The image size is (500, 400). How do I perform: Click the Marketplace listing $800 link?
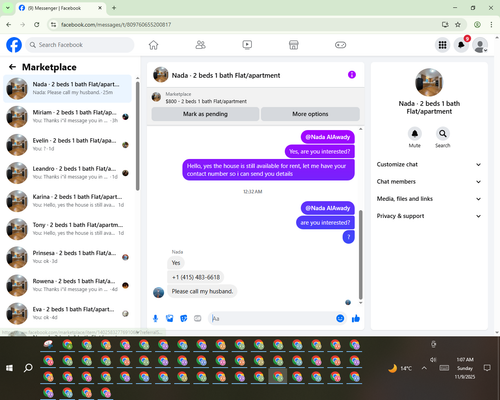coord(206,101)
